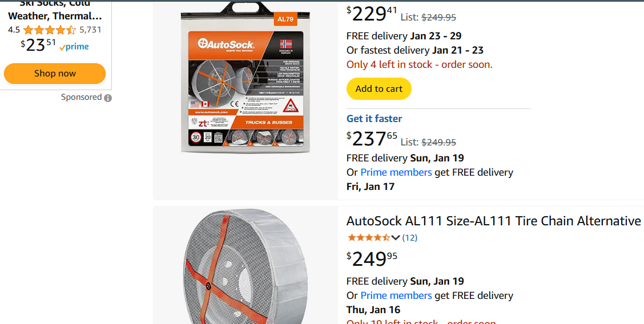Click Prime members link under the $249.95 price

[x=396, y=295]
